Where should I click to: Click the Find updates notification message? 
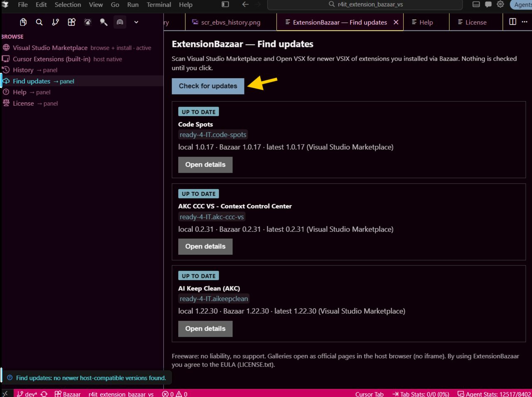point(91,378)
